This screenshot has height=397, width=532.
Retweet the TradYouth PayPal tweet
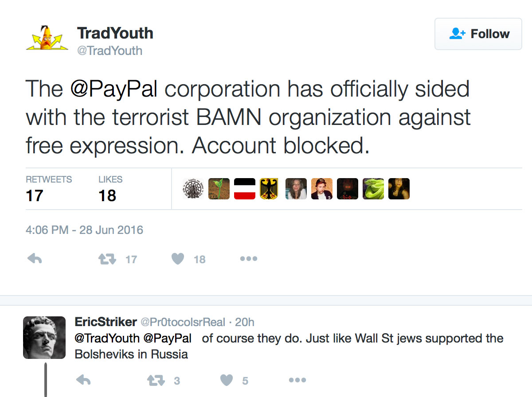point(106,259)
